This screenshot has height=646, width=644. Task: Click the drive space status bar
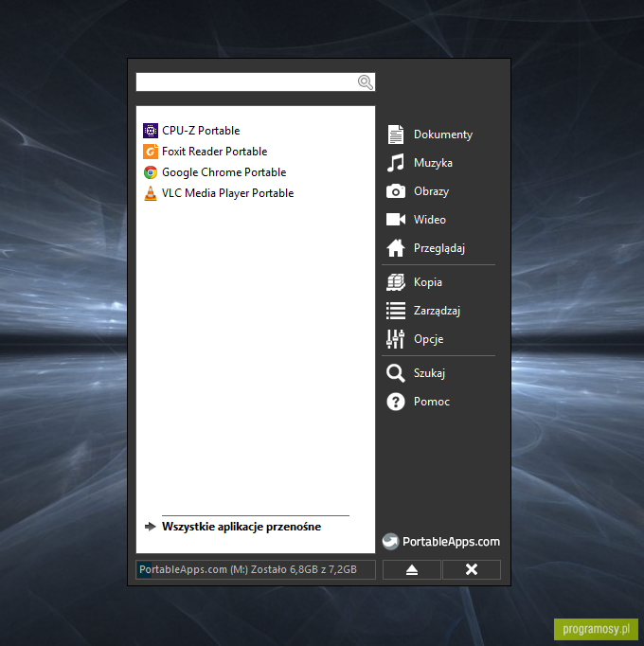coord(256,570)
